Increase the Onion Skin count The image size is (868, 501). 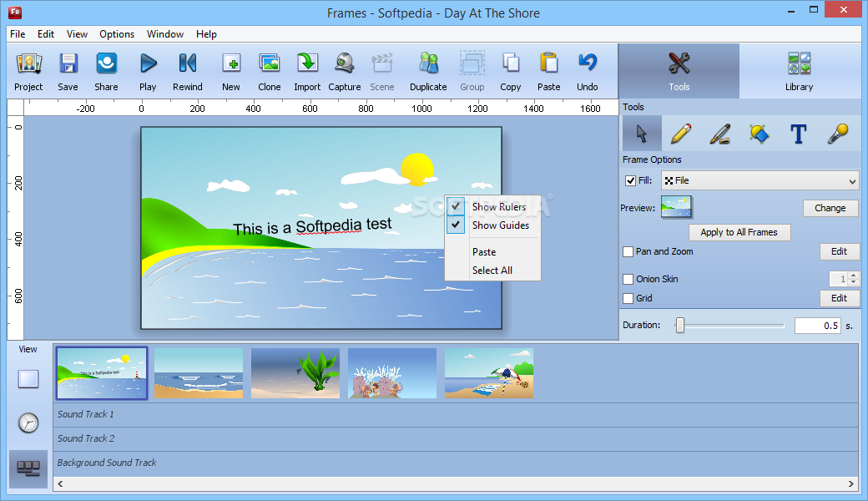point(854,276)
